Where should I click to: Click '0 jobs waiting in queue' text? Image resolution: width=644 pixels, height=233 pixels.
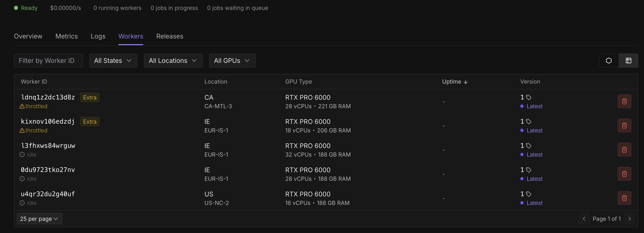tap(237, 8)
